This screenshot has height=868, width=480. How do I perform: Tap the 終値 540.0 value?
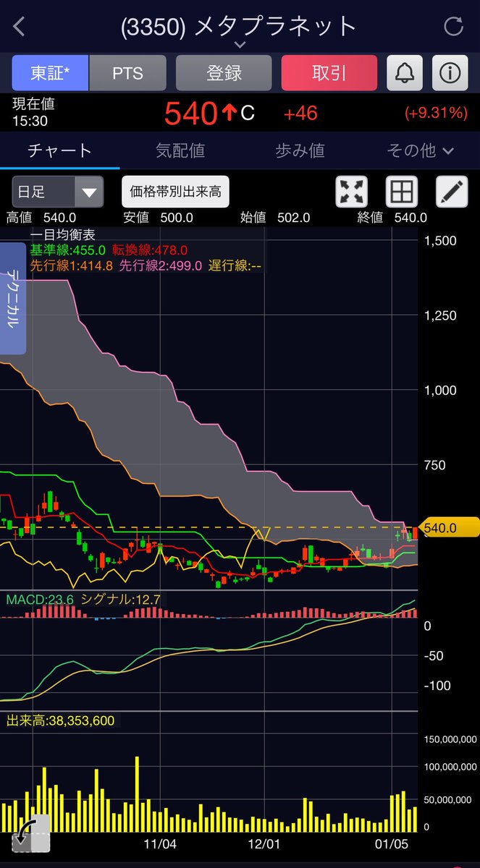tap(392, 217)
